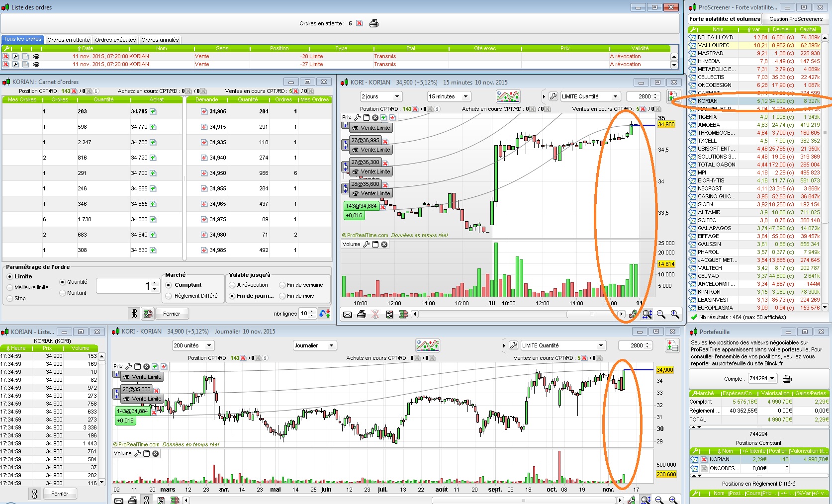Choose the Montant option
This screenshot has width=832, height=504.
(73, 293)
